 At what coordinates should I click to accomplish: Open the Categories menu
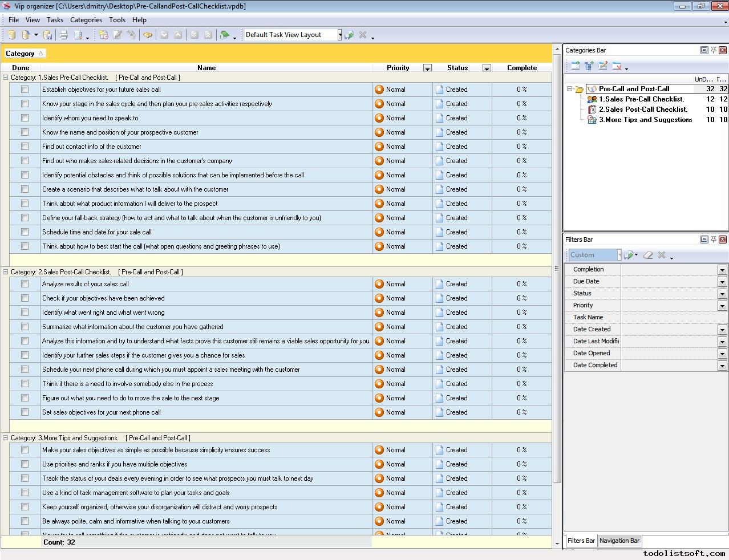[86, 20]
